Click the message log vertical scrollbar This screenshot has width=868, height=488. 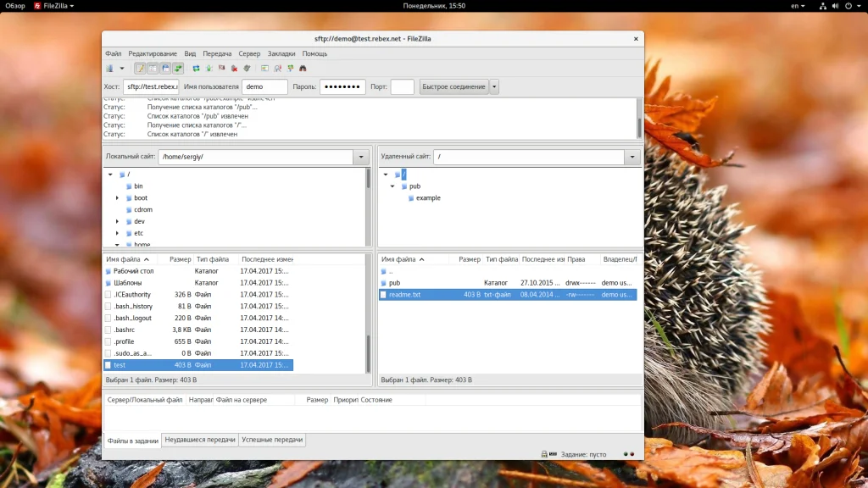tap(639, 126)
